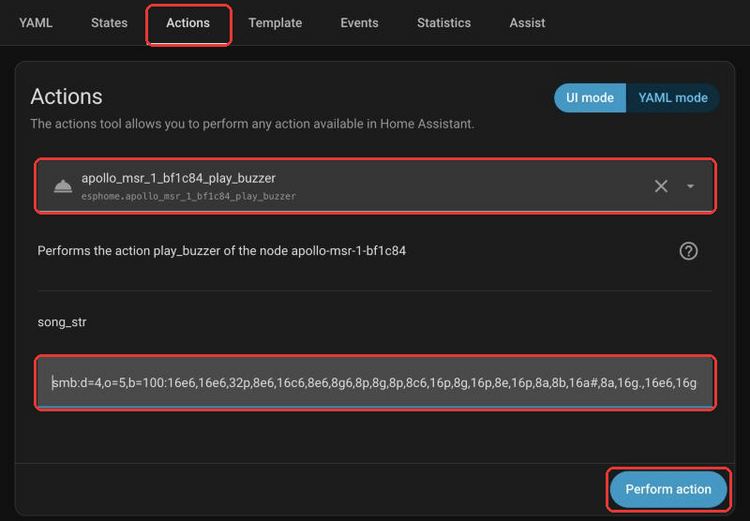Click the Actions heading
750x521 pixels.
coord(66,96)
